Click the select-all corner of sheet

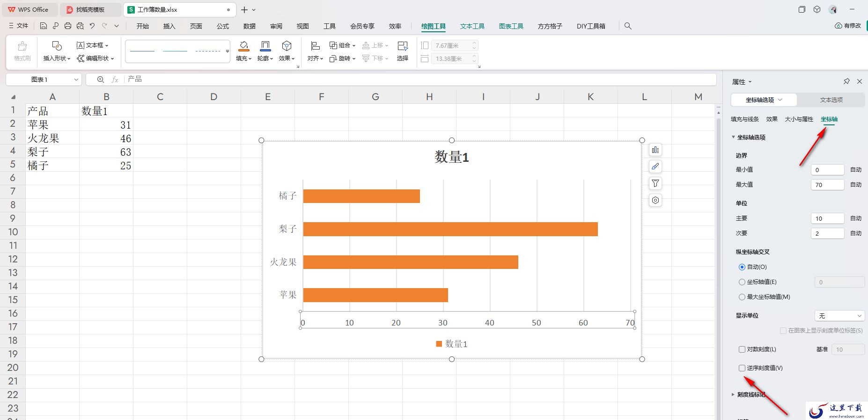(x=13, y=97)
